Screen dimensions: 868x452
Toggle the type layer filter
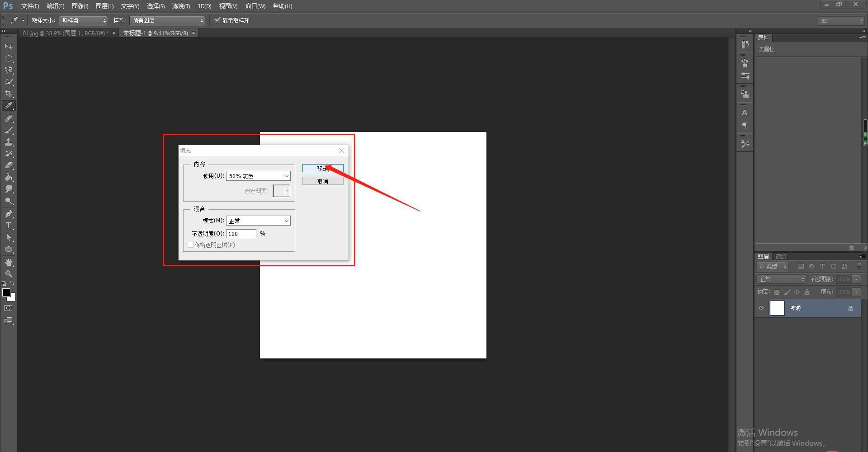pos(822,267)
